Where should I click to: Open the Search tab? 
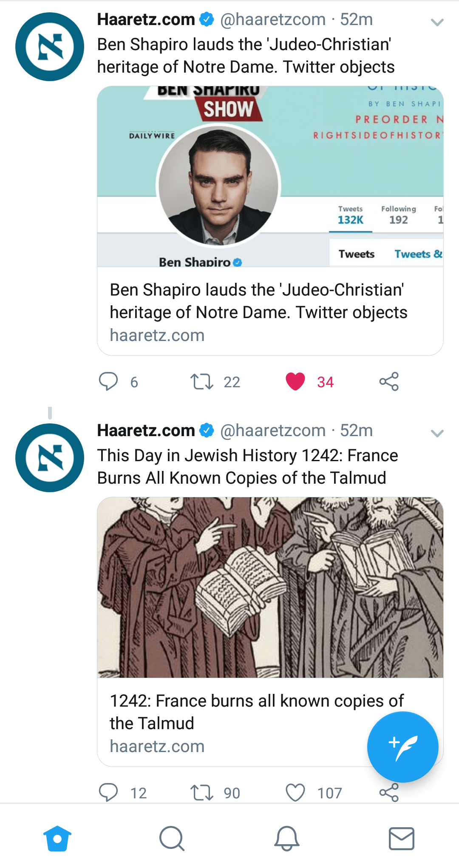click(172, 838)
